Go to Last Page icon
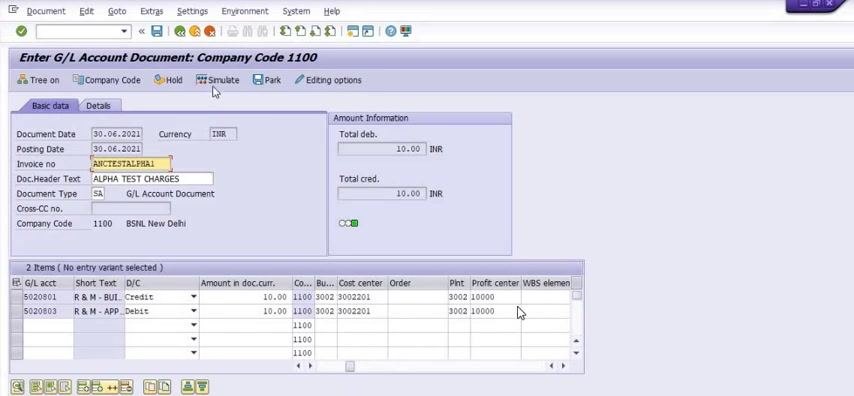This screenshot has width=854, height=396. 330,32
